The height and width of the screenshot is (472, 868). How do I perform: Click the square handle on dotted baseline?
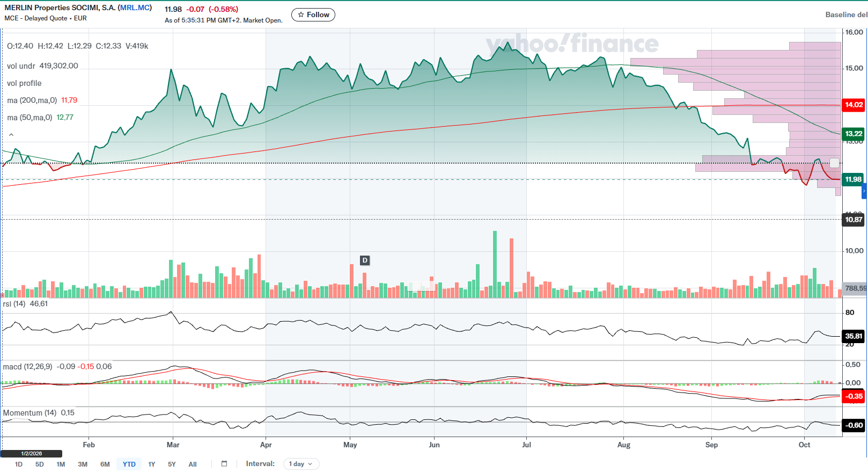[834, 163]
